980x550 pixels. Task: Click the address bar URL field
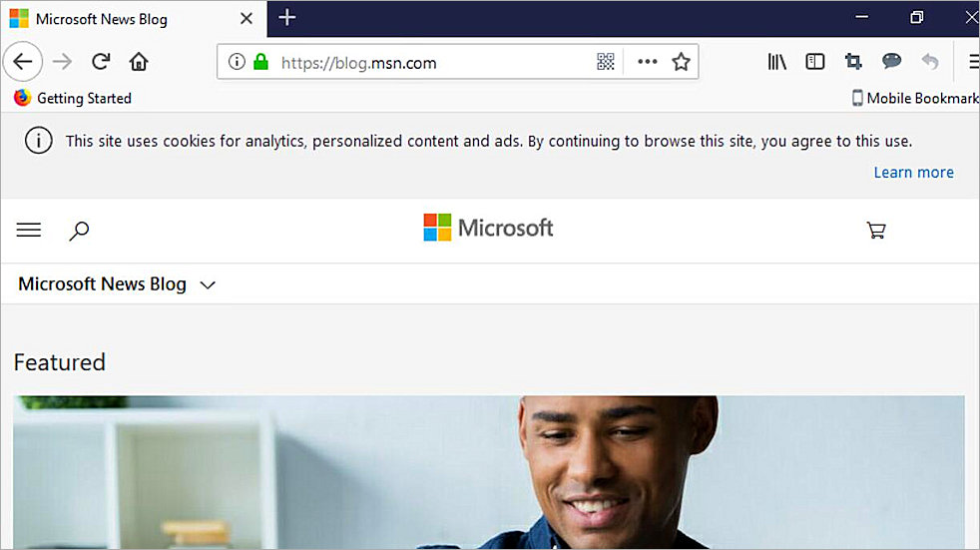tap(419, 63)
